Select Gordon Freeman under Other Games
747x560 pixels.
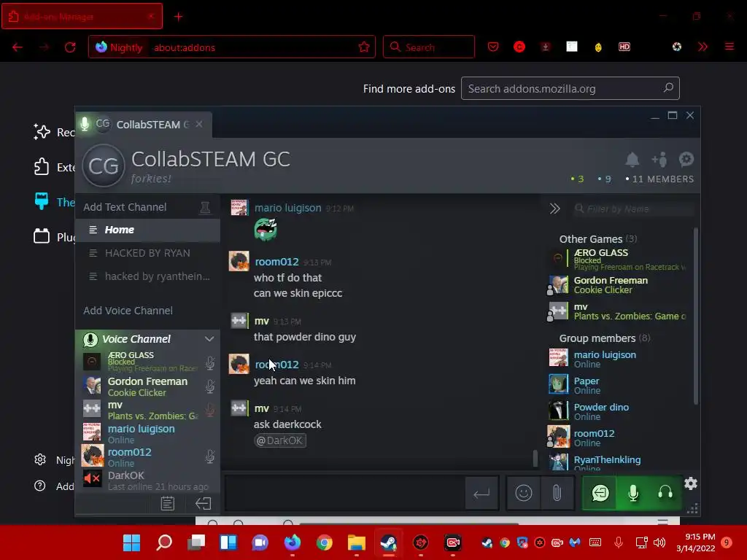621,285
